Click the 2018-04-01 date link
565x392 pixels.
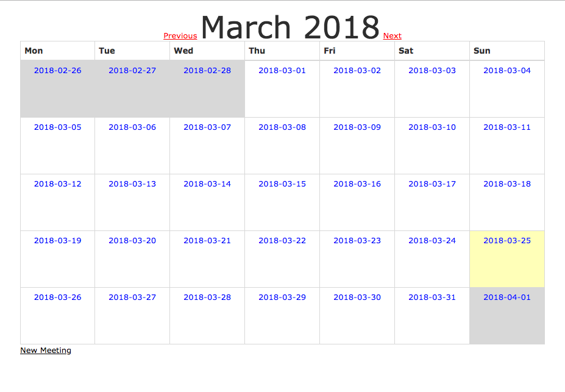click(x=506, y=297)
